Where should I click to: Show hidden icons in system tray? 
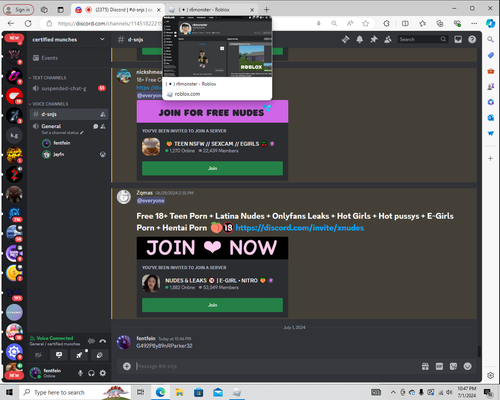393,392
